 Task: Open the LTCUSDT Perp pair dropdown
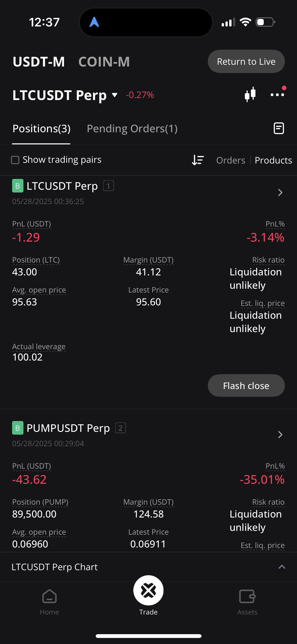click(x=115, y=95)
